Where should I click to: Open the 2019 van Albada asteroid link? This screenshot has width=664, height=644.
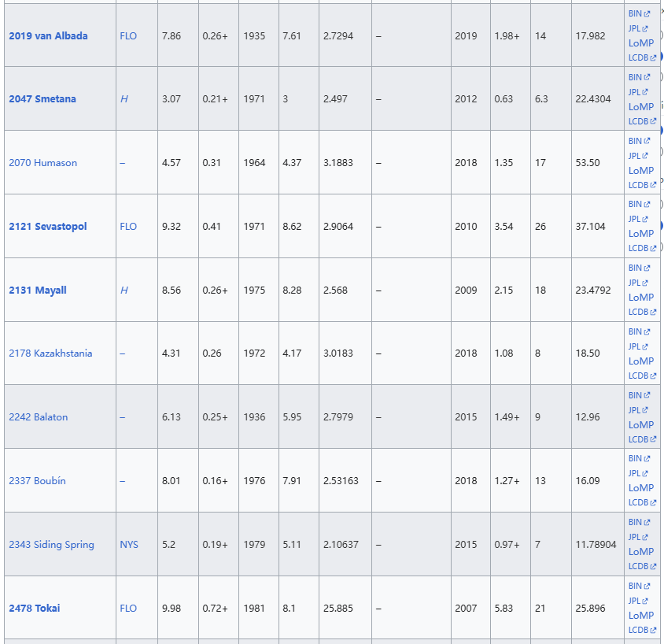(48, 36)
